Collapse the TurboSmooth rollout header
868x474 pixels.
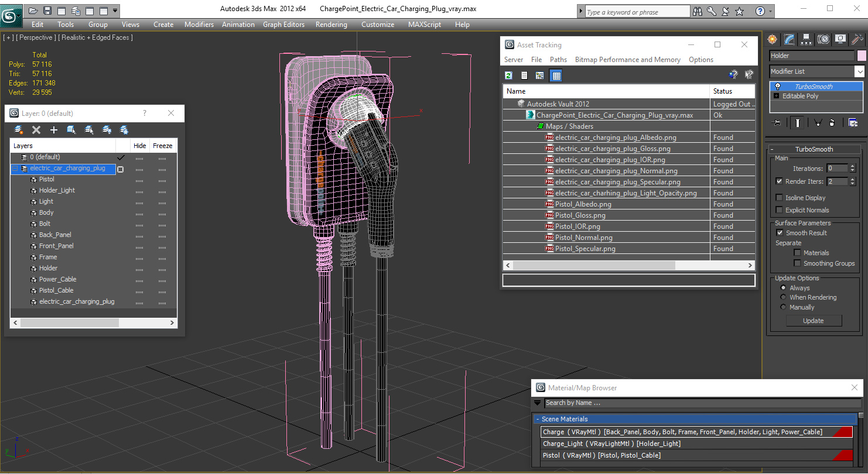pos(814,149)
